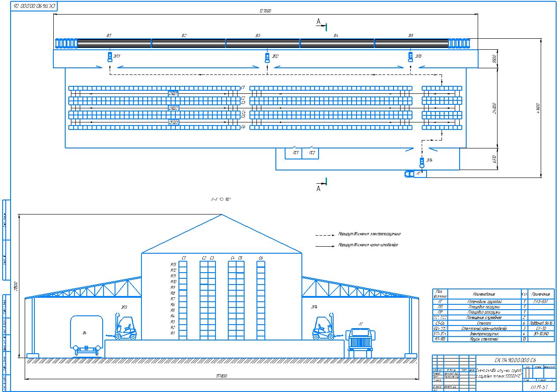Select the ЭП2 forklift symbol in the plan
Viewport: 557px width, 392px height.
click(x=267, y=57)
